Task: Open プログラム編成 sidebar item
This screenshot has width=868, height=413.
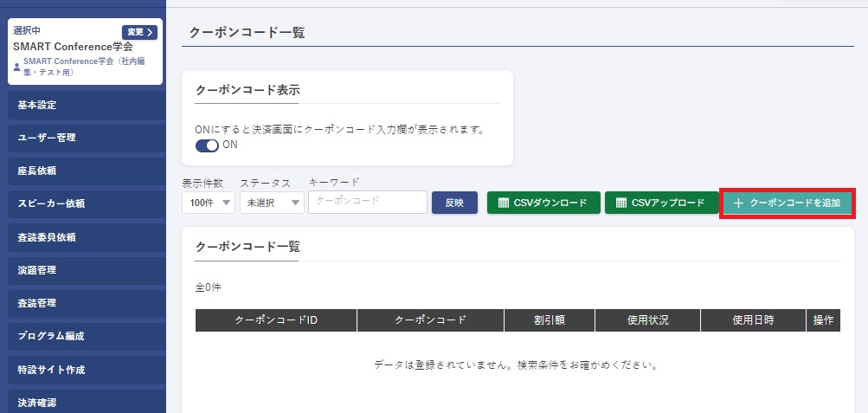Action: (85, 336)
